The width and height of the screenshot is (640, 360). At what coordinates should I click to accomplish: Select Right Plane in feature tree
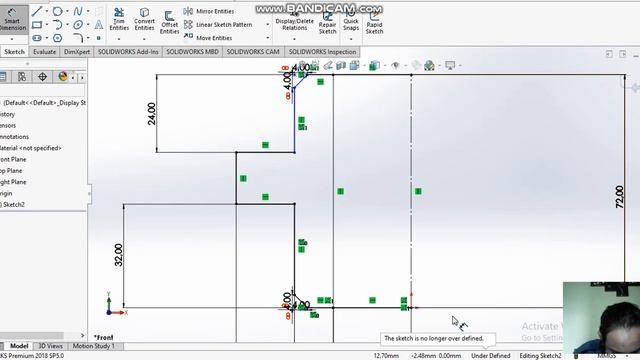tap(13, 182)
